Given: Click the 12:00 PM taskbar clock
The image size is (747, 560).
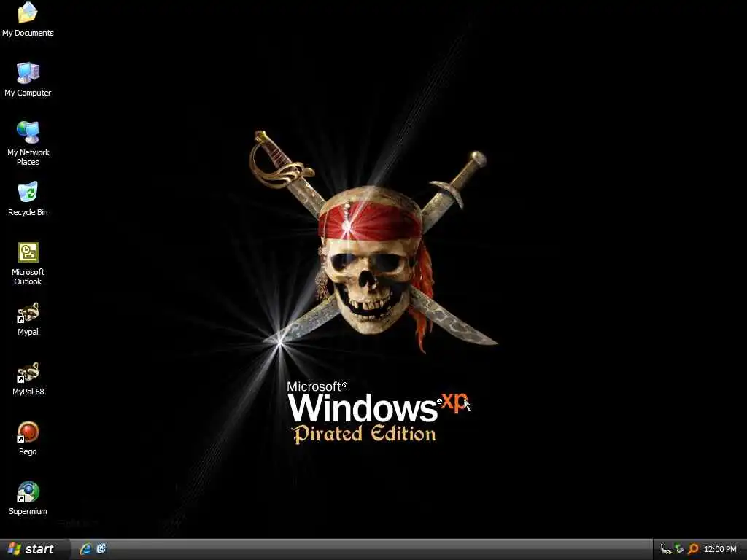Looking at the screenshot, I should pyautogui.click(x=720, y=550).
